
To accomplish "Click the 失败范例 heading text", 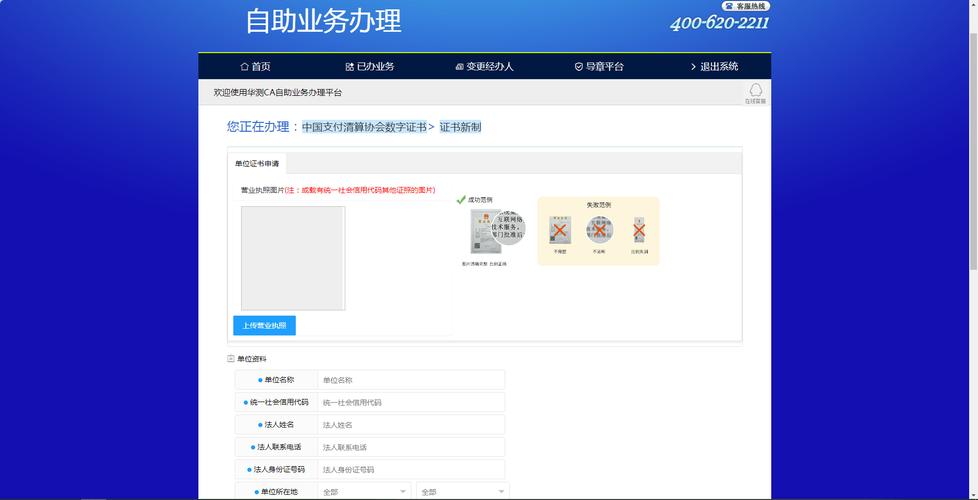I will tap(598, 204).
